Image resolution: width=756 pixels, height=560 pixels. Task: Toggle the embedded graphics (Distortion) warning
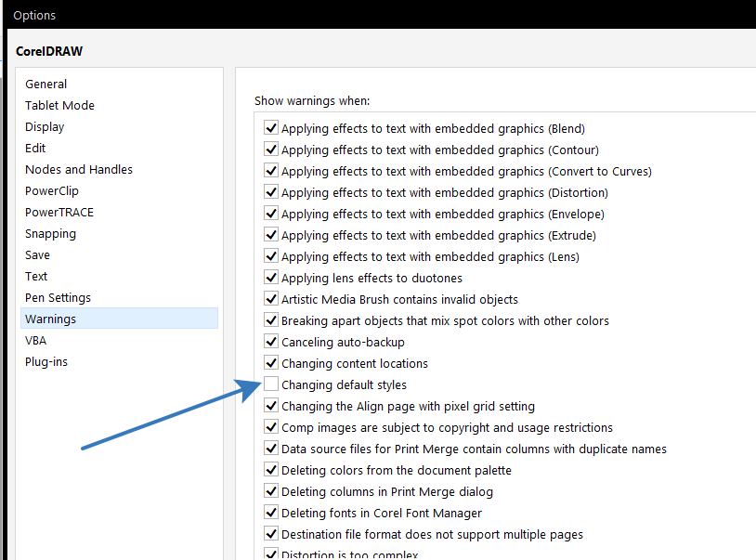click(271, 192)
